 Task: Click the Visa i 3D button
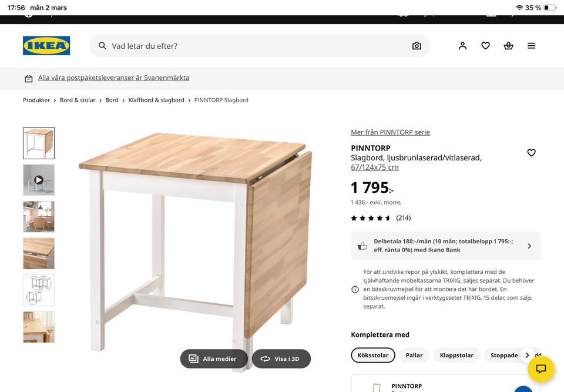point(281,358)
